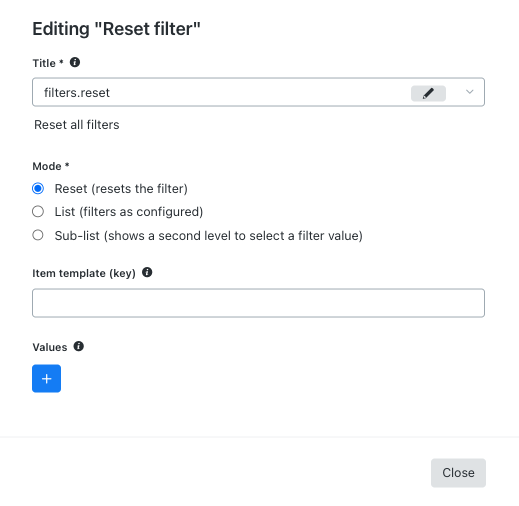Image resolution: width=519 pixels, height=506 pixels.
Task: Click the info icon next to Values
Action: tap(79, 346)
